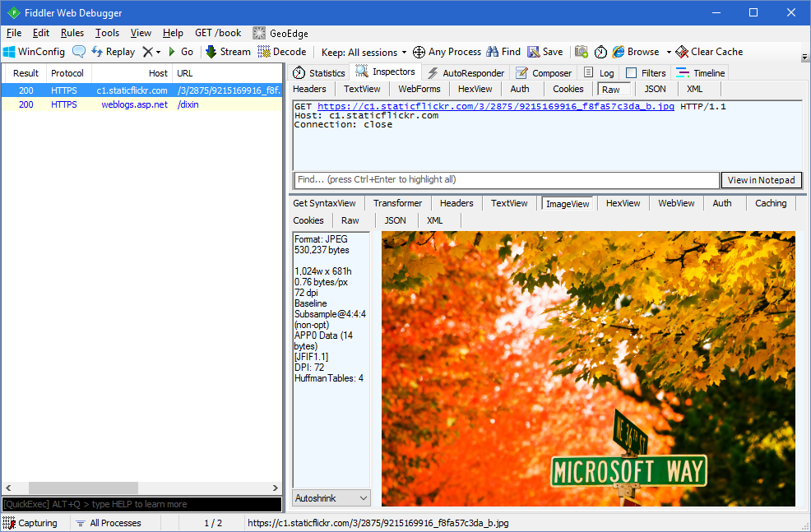Open the Help menu
Viewport: 811px width, 532px height.
[173, 33]
